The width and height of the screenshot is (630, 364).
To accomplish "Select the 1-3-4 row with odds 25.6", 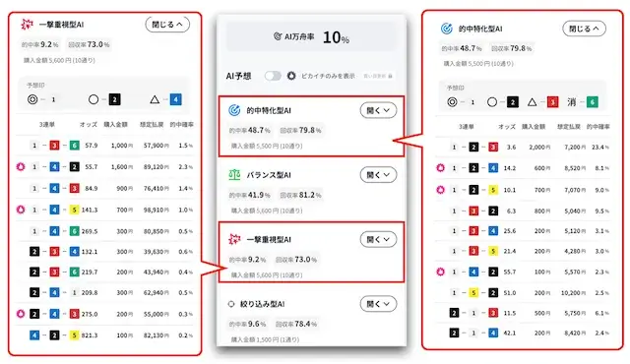I will point(523,231).
